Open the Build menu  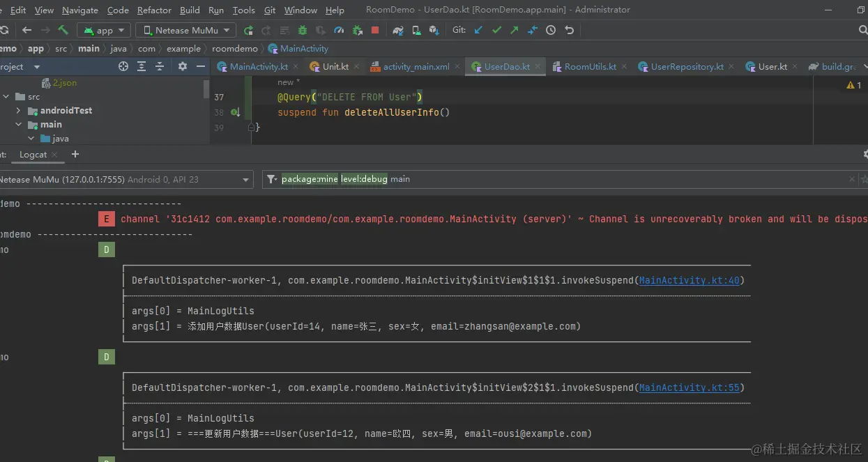click(x=190, y=10)
